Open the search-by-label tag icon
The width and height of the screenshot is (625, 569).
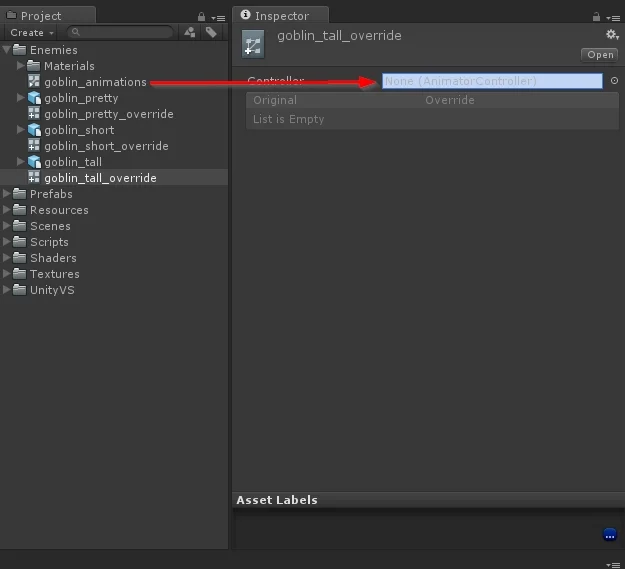click(211, 32)
